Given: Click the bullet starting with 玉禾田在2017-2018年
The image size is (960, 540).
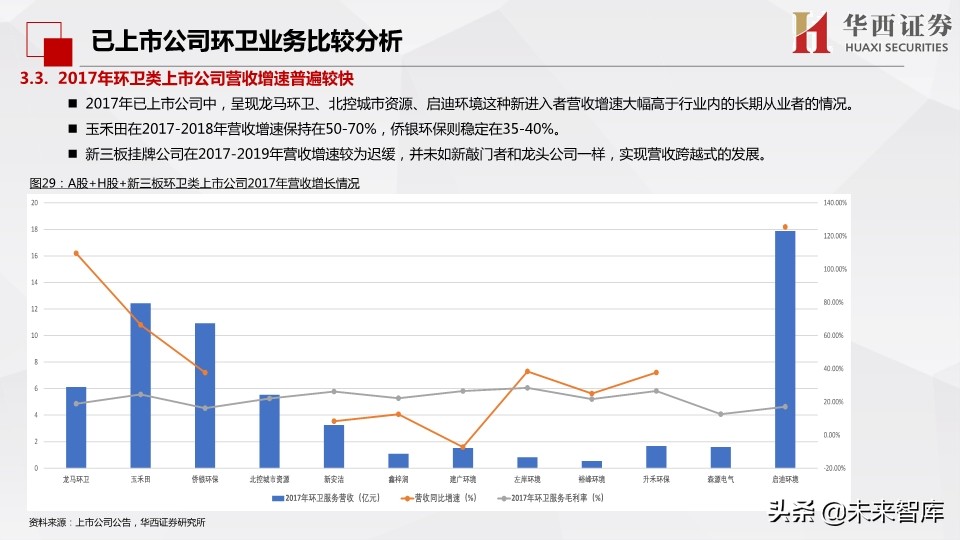Looking at the screenshot, I should tap(323, 129).
